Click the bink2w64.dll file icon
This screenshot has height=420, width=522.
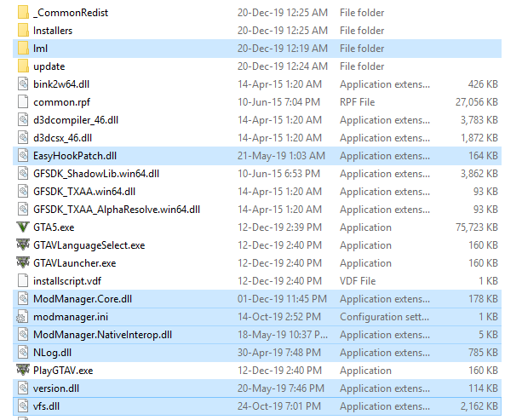pyautogui.click(x=23, y=84)
